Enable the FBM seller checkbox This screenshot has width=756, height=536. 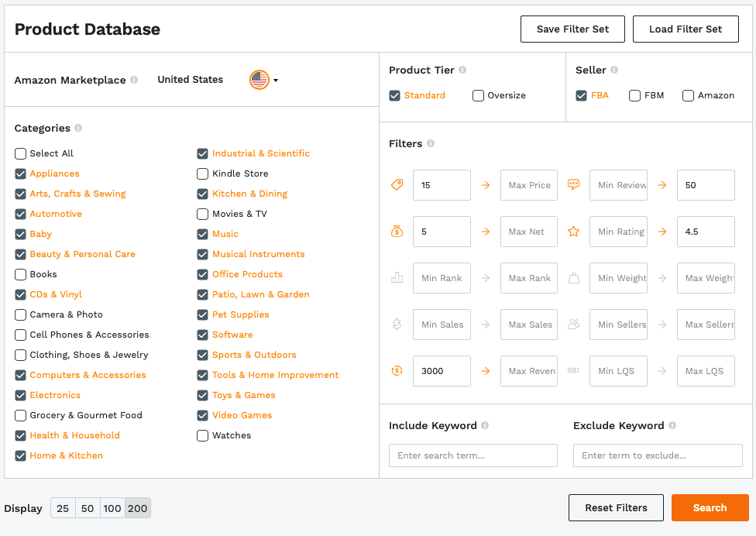pyautogui.click(x=634, y=95)
